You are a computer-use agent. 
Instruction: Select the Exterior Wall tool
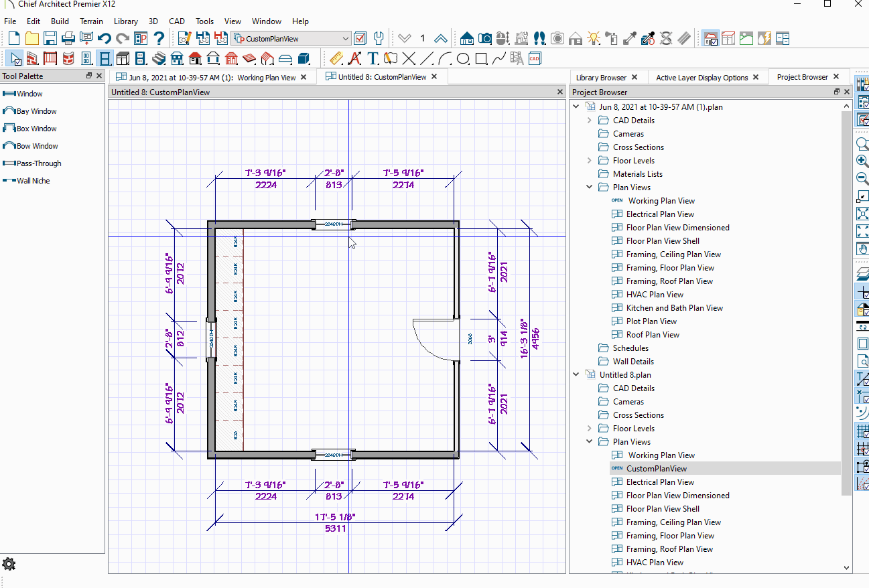tap(34, 59)
